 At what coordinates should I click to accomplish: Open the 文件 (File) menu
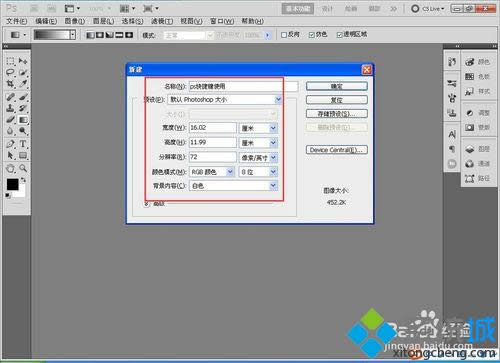[x=16, y=21]
